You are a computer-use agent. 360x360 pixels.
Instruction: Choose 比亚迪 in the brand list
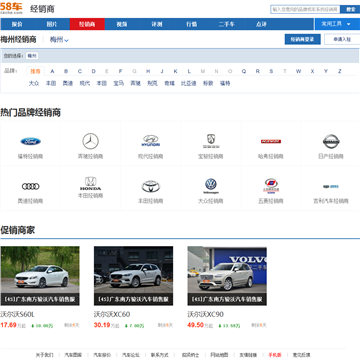[189, 83]
